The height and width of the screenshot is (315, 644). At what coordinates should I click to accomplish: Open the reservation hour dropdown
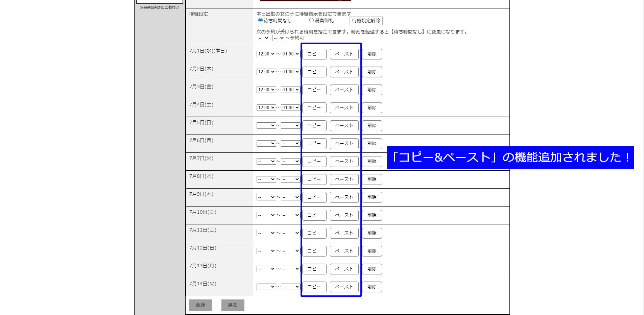263,38
